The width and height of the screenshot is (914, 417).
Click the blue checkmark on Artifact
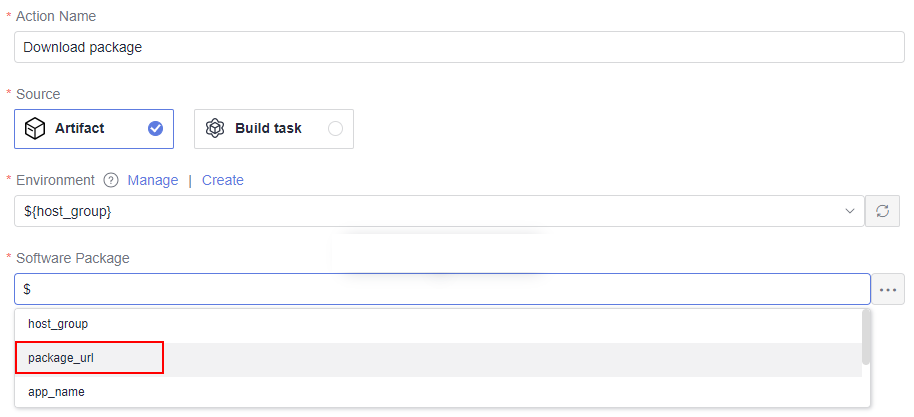point(155,128)
